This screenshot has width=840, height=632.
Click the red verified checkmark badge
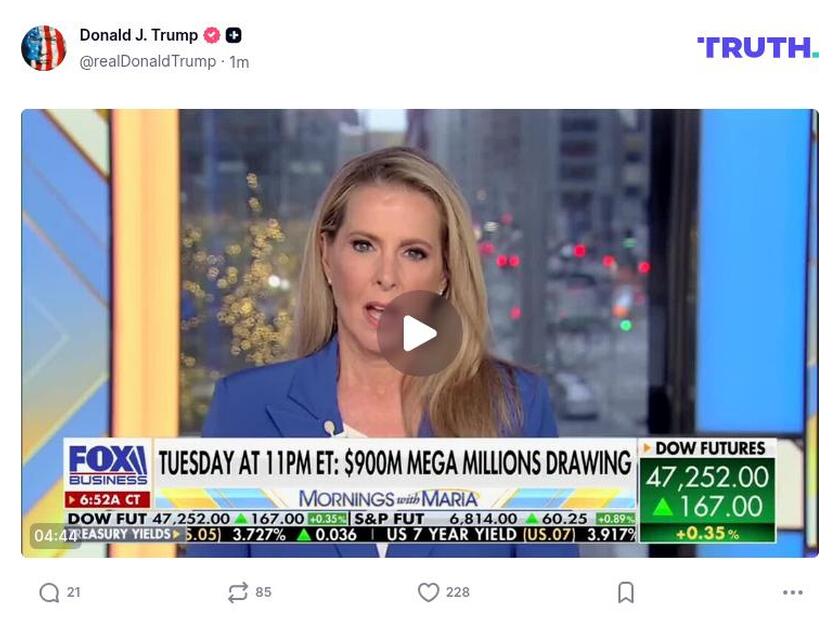[212, 35]
